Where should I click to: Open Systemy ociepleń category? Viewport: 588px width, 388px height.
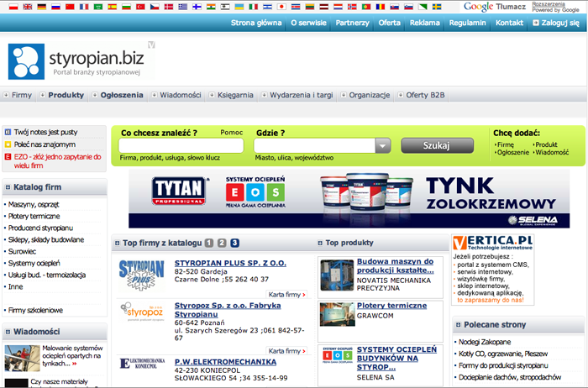(x=34, y=263)
